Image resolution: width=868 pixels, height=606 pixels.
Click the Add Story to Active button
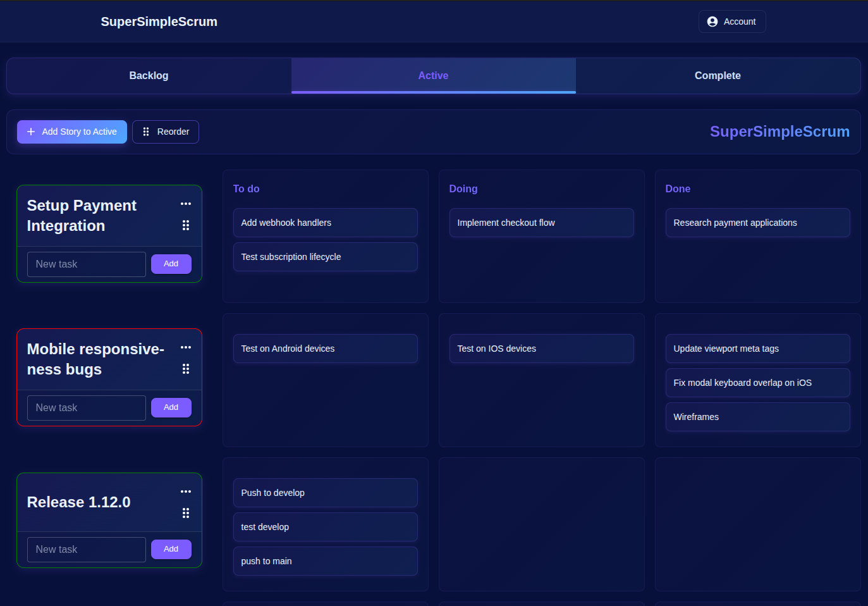coord(71,132)
